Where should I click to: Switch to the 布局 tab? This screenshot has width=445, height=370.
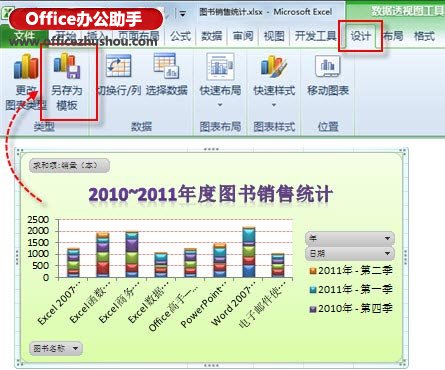coord(393,36)
